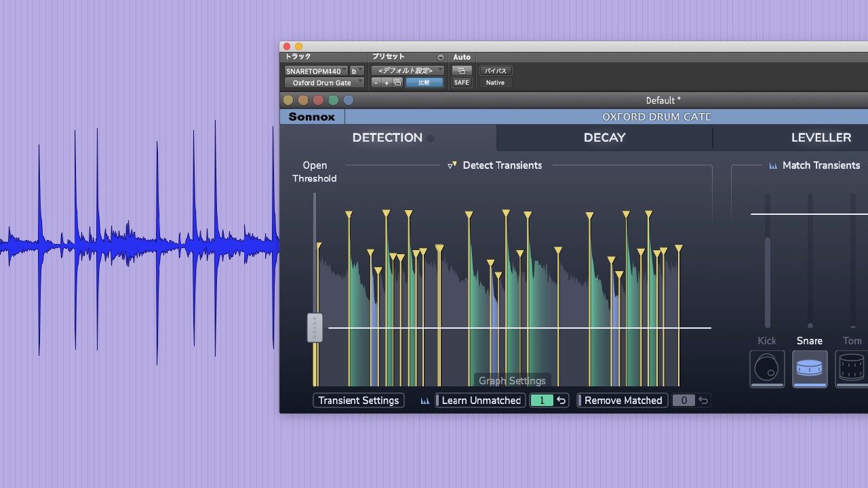
Task: Click the red circle in plugin toolbar
Action: (318, 100)
